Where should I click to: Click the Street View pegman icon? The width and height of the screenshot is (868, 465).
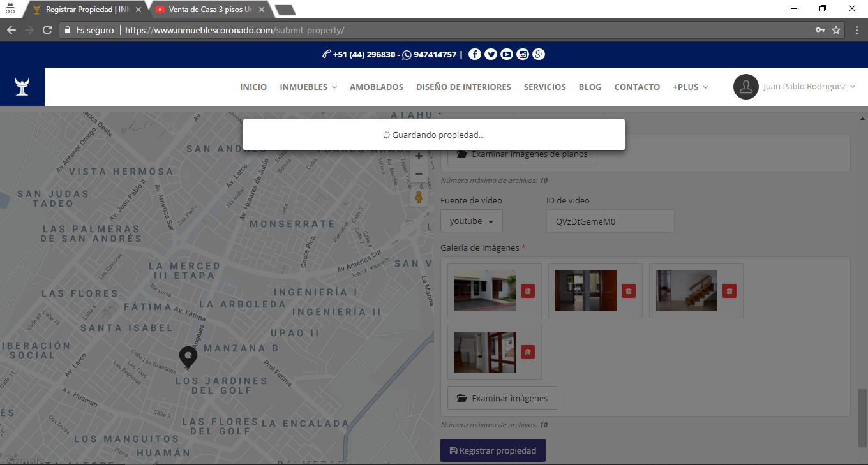pyautogui.click(x=419, y=197)
